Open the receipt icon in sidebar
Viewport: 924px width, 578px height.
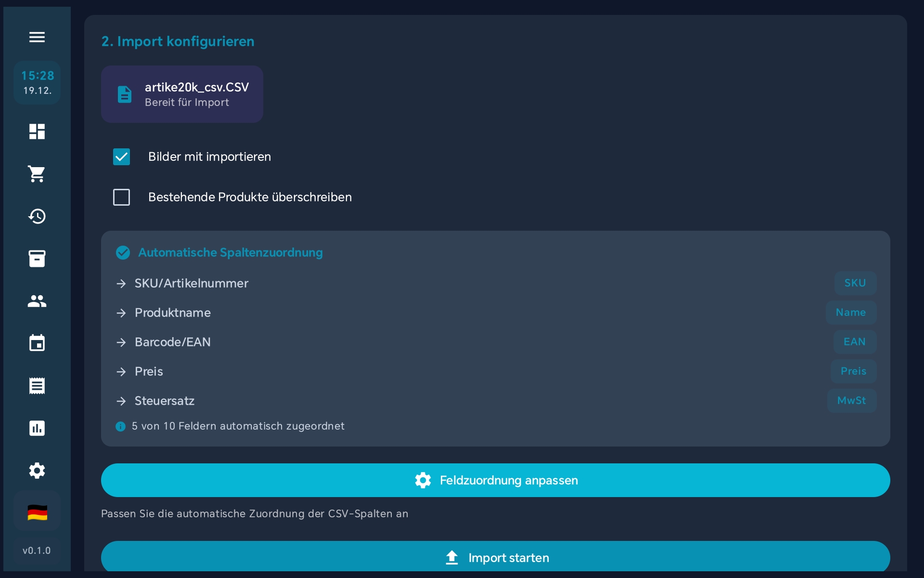(x=37, y=386)
